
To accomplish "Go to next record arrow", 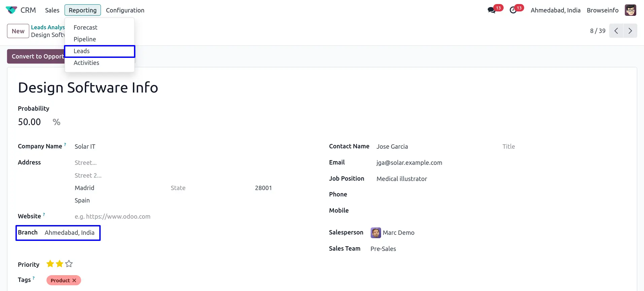I will point(630,31).
